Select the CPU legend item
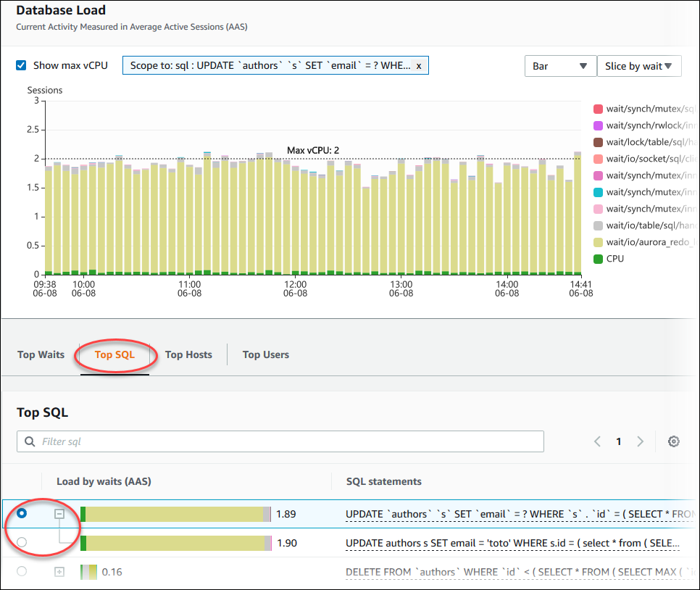Viewport: 700px width, 590px height. 617,258
